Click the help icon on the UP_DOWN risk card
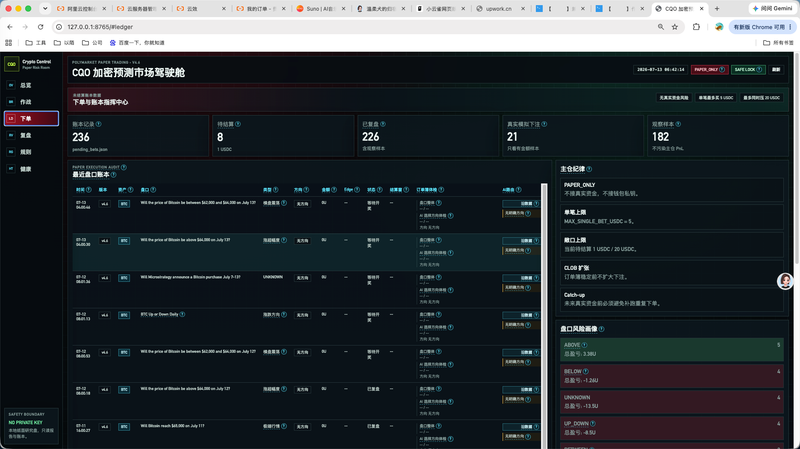The height and width of the screenshot is (449, 800). pos(593,423)
